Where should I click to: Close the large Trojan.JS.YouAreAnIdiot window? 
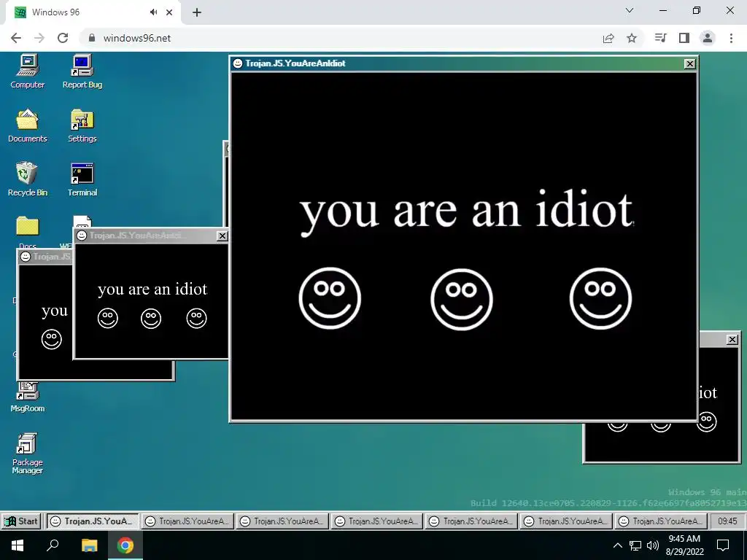(x=689, y=64)
